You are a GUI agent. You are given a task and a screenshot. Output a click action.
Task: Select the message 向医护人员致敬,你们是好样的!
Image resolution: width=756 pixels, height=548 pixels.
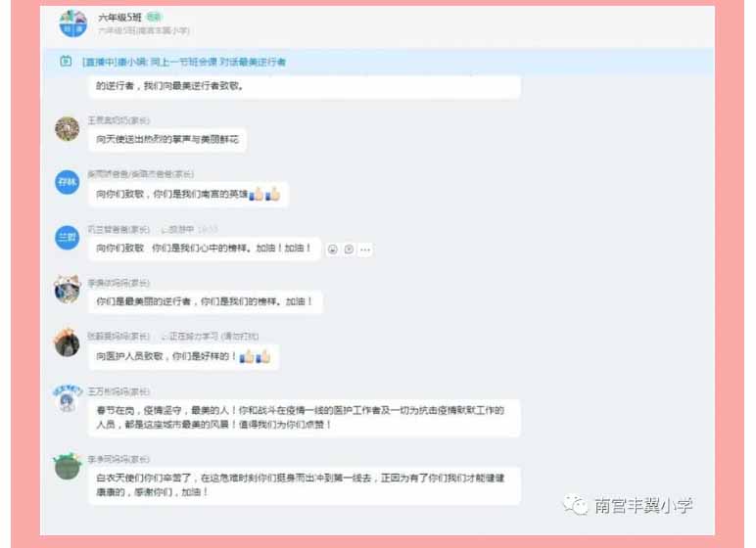point(184,356)
